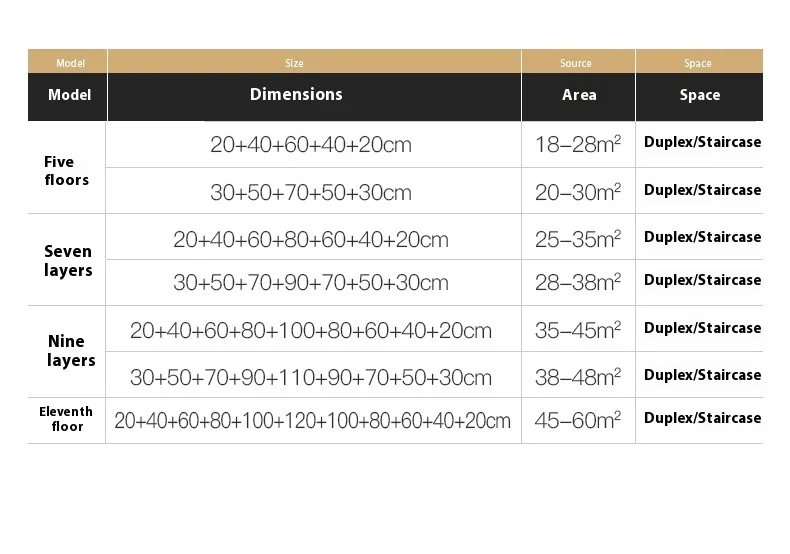Click the 30+50+70+90+70+50+30cm dimensions cell
Screen dimensions: 790x554
[x=311, y=283]
